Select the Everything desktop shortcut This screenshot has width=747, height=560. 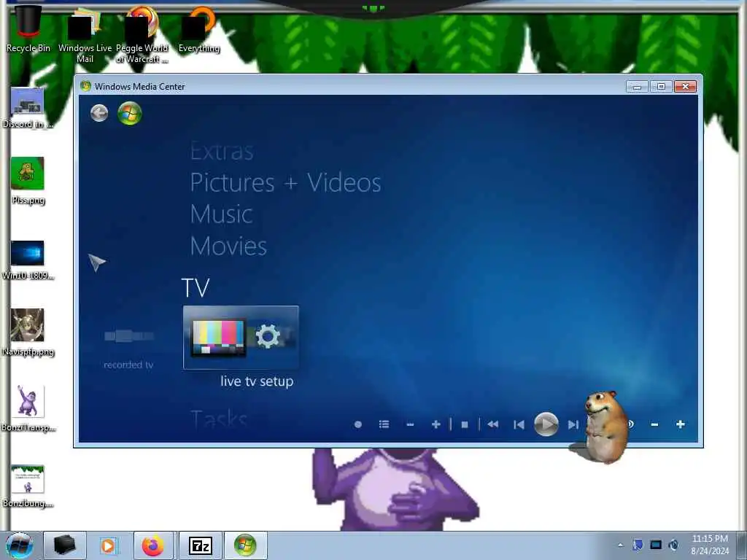click(x=198, y=29)
